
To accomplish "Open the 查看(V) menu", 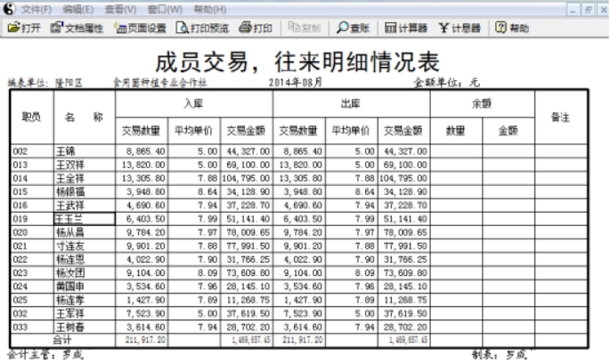I will point(120,9).
